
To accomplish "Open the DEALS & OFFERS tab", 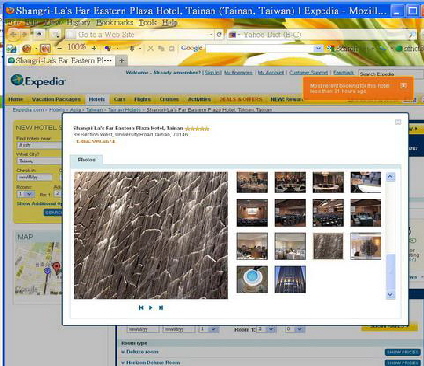I will point(241,99).
